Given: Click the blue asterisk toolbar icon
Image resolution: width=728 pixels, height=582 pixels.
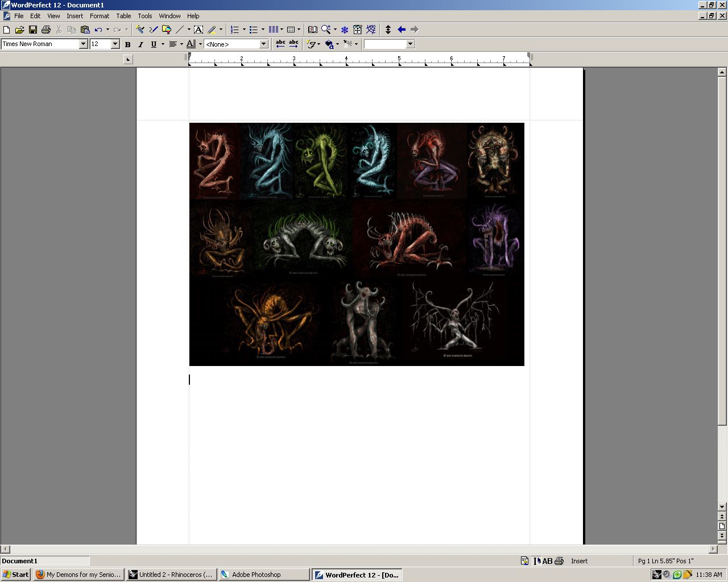Looking at the screenshot, I should (x=345, y=30).
